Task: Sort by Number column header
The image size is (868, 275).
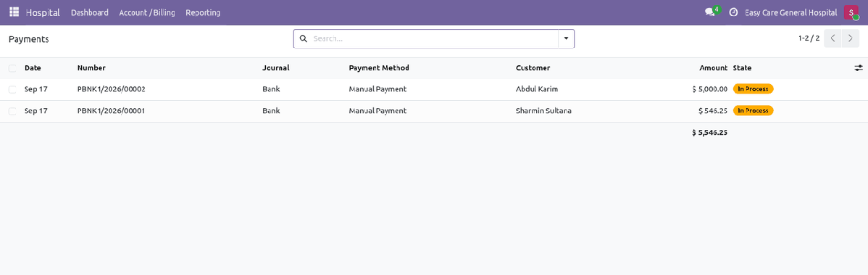Action: click(91, 67)
